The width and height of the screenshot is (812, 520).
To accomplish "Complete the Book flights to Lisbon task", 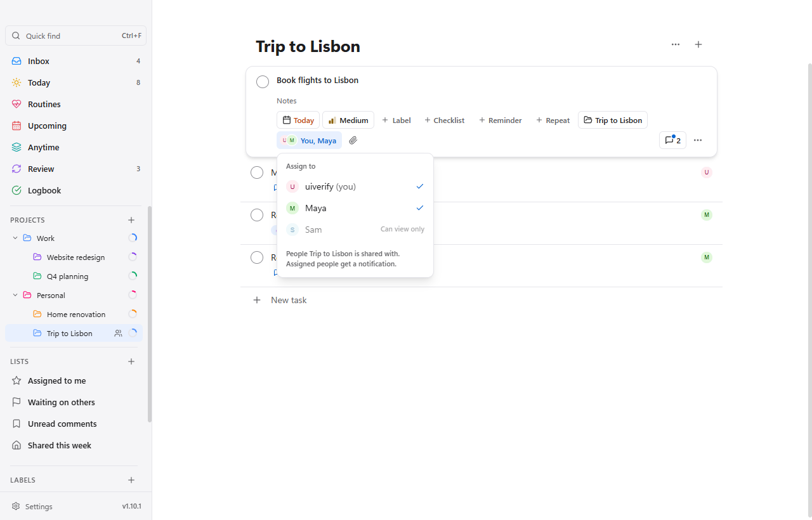I will 263,81.
